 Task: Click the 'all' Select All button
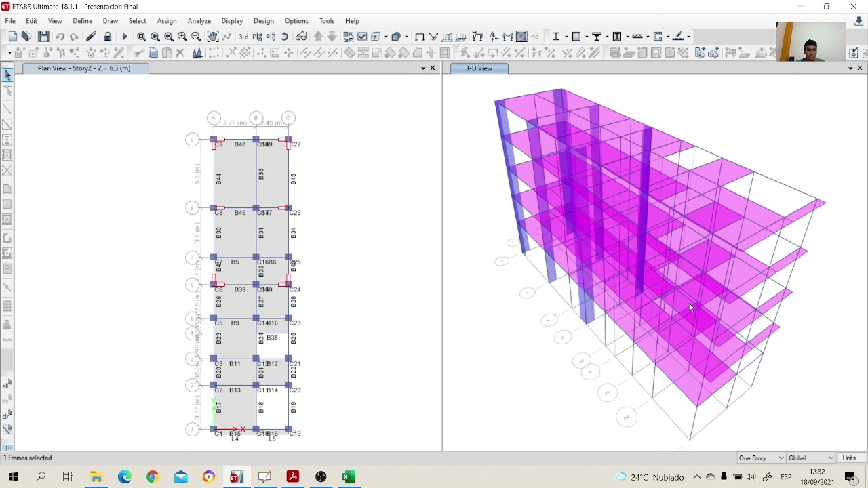point(7,384)
